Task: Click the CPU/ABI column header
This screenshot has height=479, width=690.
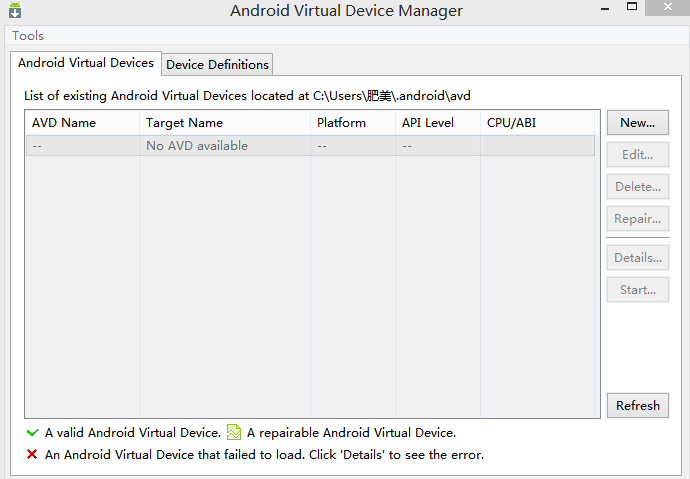Action: pos(512,123)
